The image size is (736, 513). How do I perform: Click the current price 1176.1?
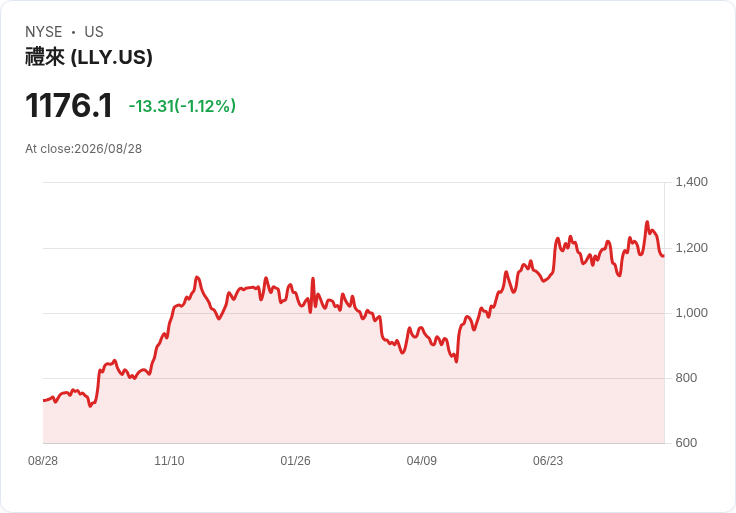tap(69, 105)
